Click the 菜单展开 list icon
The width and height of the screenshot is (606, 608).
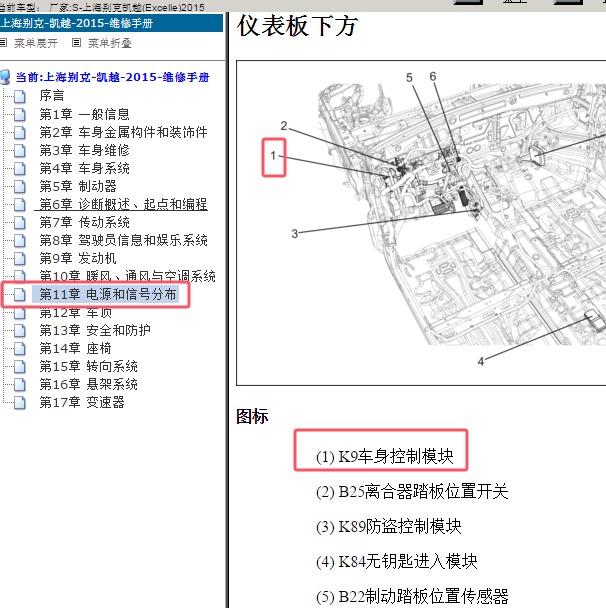3,43
